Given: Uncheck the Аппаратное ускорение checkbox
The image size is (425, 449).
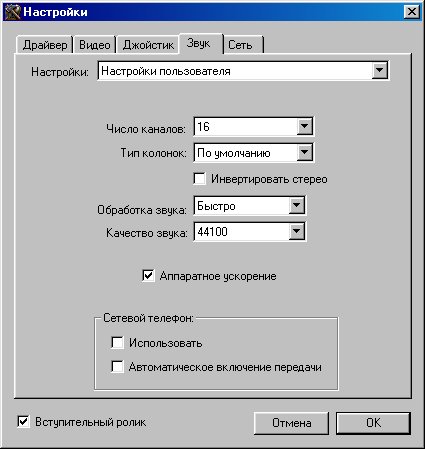Looking at the screenshot, I should coord(148,275).
